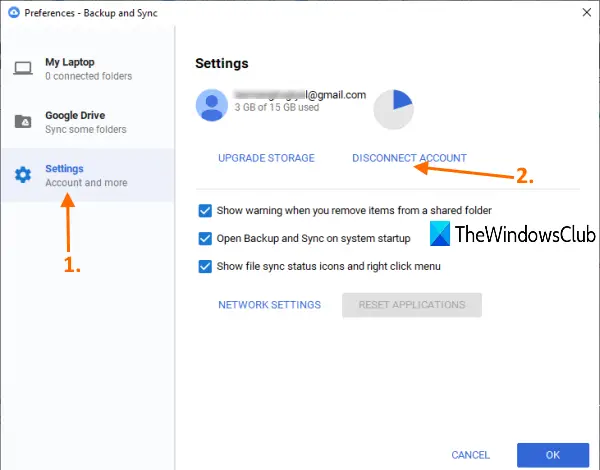
Task: Click the '0 connected folders' text
Action: click(88, 76)
